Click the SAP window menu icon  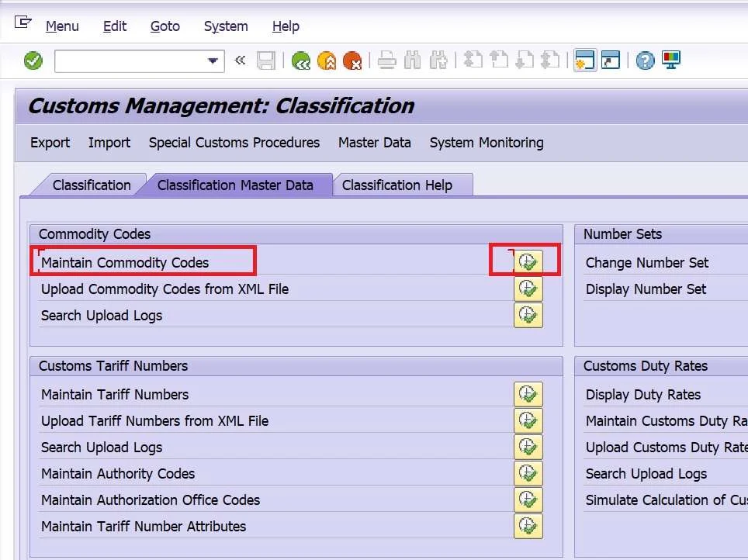coord(23,22)
